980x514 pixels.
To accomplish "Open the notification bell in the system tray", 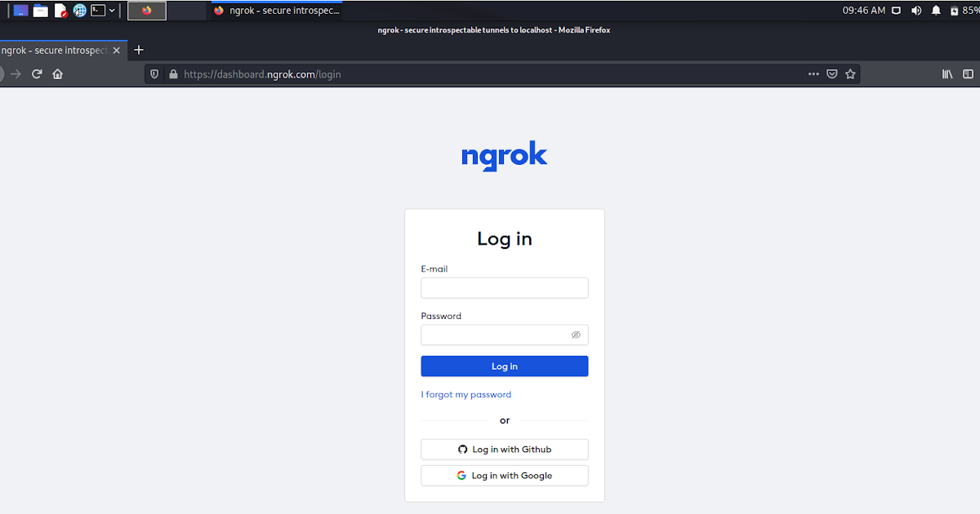I will click(x=935, y=10).
